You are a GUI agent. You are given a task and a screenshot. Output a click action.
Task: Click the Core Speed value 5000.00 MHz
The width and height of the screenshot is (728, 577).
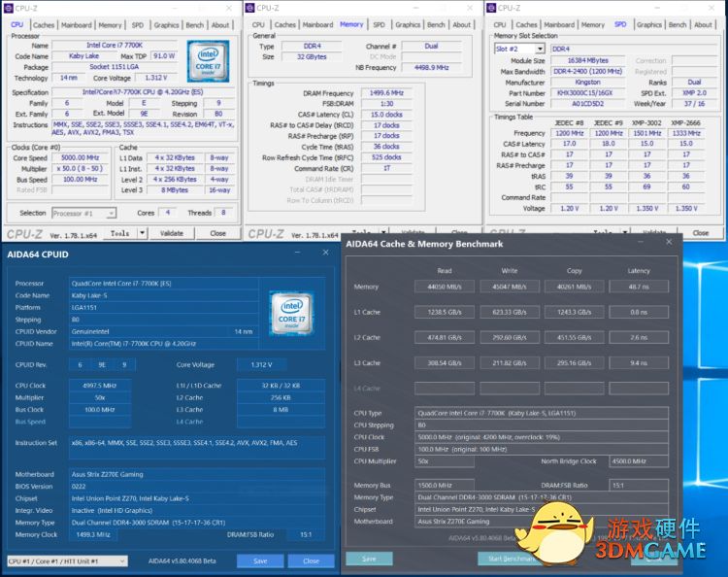[80, 158]
